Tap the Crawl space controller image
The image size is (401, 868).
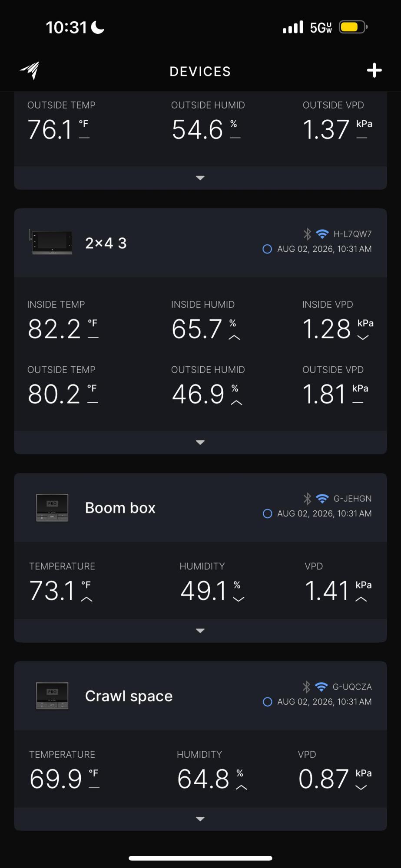tap(52, 695)
